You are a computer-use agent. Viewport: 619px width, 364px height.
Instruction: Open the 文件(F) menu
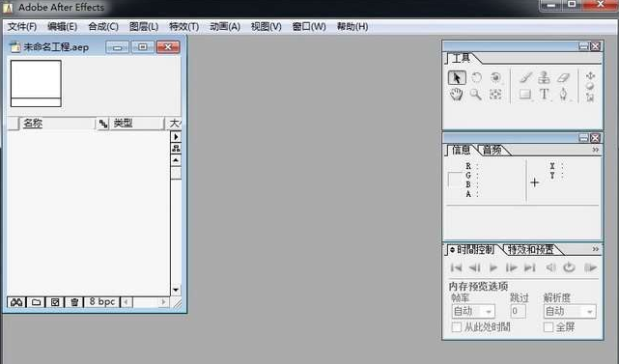(x=22, y=26)
